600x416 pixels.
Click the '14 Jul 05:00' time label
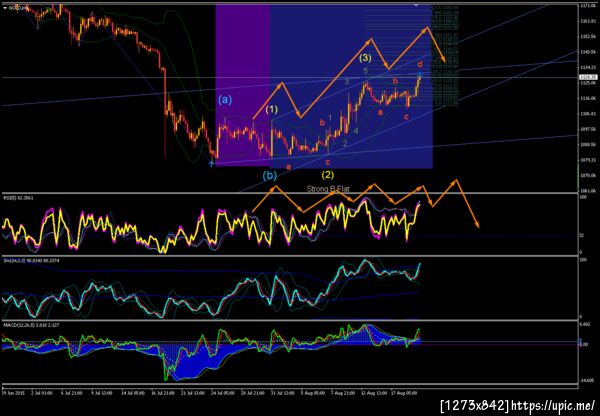click(135, 393)
